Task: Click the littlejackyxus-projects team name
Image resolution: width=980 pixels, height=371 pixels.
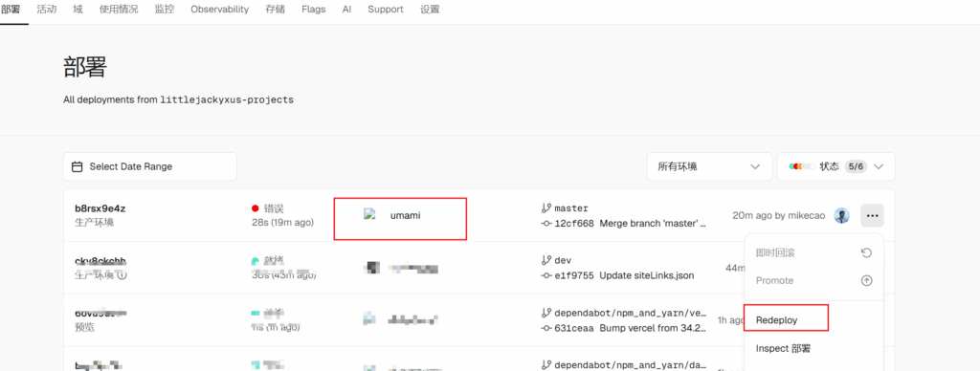Action: click(227, 99)
